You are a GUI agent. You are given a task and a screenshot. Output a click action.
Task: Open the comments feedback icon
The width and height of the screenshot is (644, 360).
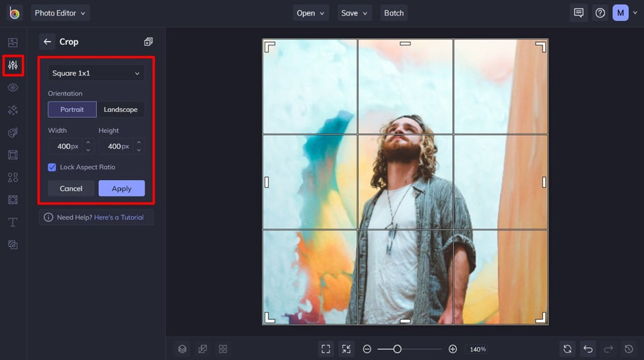579,13
